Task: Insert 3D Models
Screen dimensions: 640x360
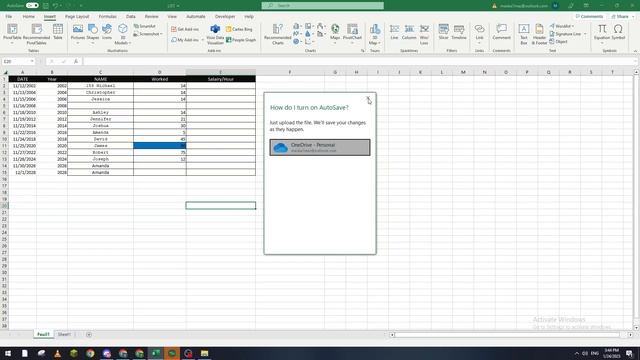Action: click(122, 34)
